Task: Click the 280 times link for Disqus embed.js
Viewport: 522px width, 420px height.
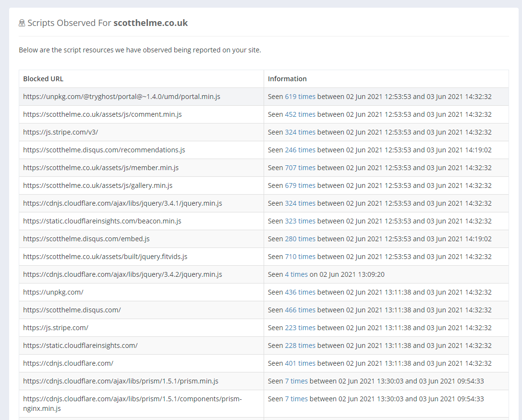Action: coord(300,239)
